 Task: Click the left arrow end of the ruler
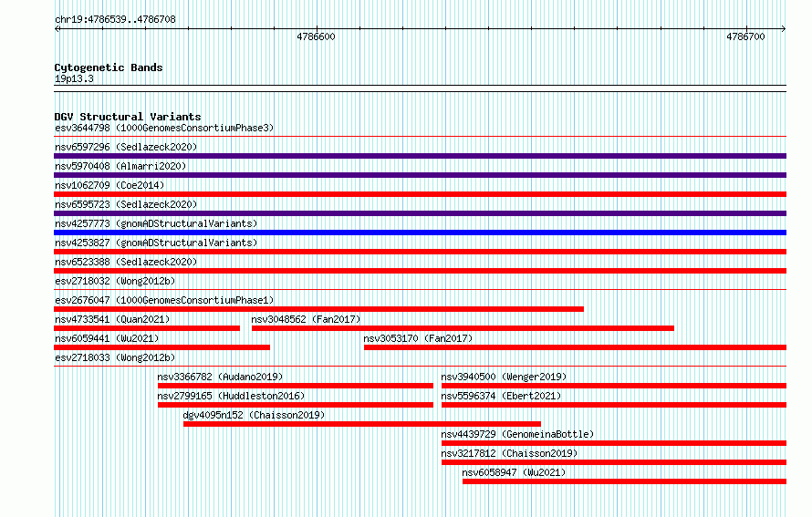tap(57, 29)
